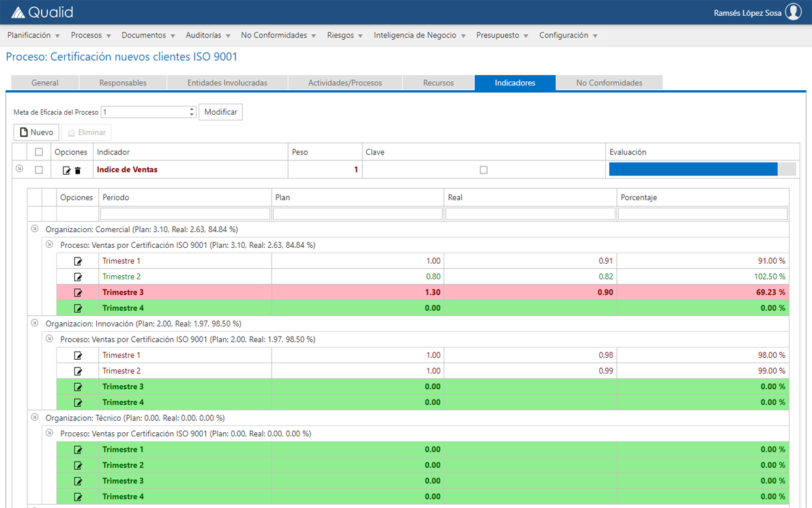Collapse Proceso: Ventas under Innovación
This screenshot has width=812, height=508.
pos(49,339)
